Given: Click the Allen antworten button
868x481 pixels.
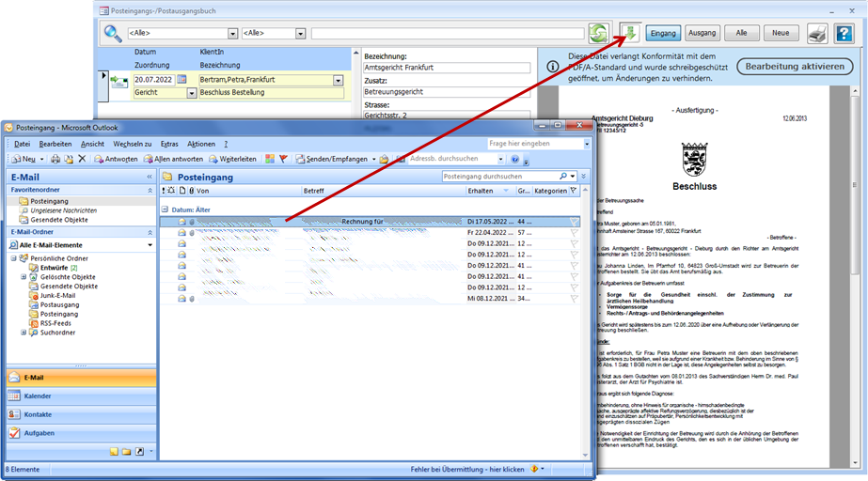Looking at the screenshot, I should coord(173,159).
